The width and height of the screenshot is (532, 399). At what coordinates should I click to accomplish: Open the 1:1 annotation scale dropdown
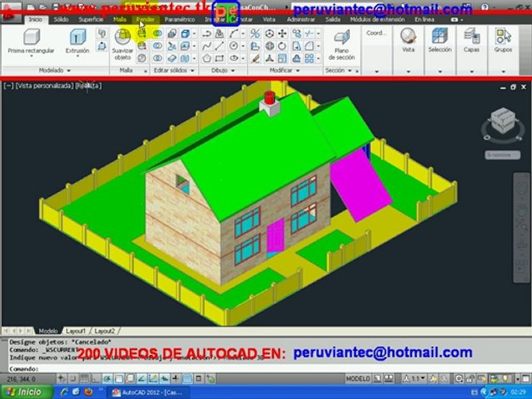pos(414,378)
